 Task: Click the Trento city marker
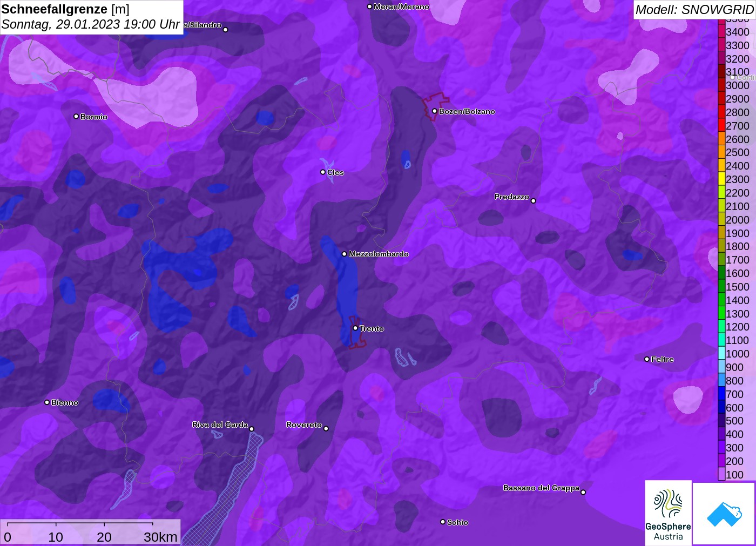[x=355, y=328]
